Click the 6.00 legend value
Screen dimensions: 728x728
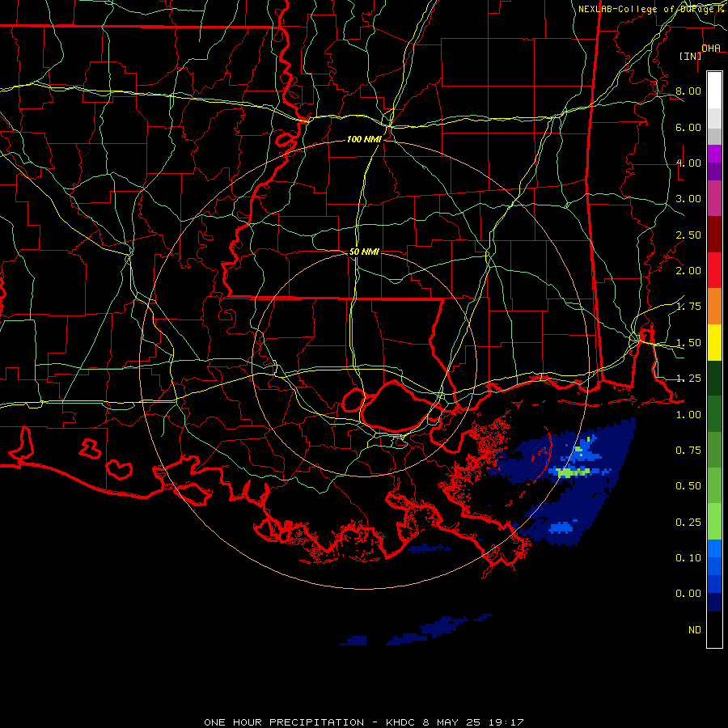click(x=688, y=127)
